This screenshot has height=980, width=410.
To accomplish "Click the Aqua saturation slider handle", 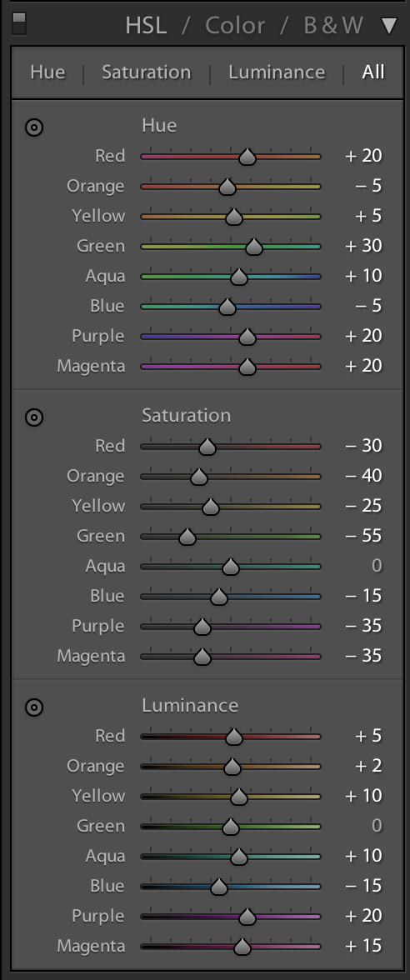I will [x=232, y=567].
